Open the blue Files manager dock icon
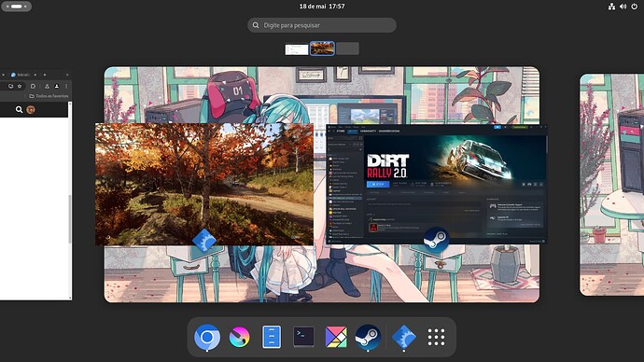Screen dimensions: 644x362 (272, 337)
